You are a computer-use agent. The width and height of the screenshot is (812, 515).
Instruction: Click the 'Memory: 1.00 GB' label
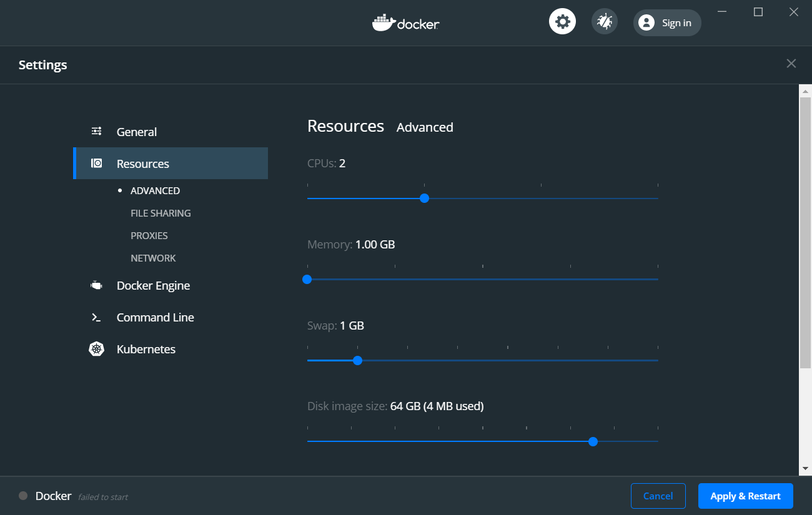pos(351,244)
